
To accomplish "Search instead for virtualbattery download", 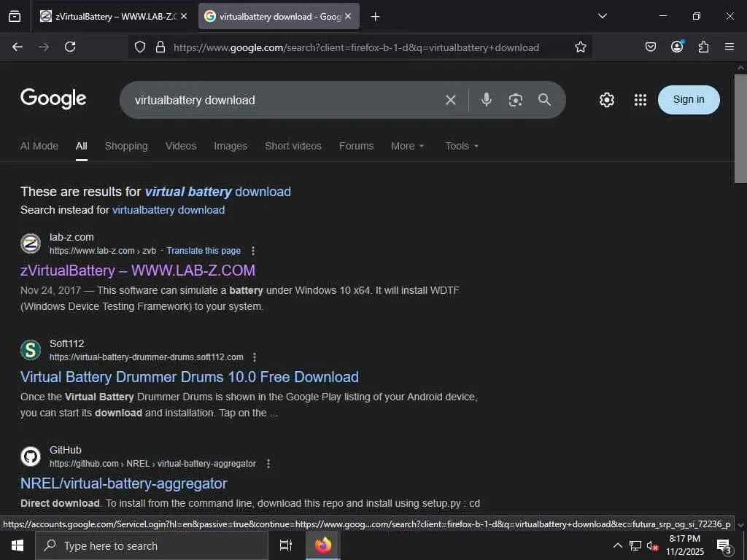I will pos(169,210).
